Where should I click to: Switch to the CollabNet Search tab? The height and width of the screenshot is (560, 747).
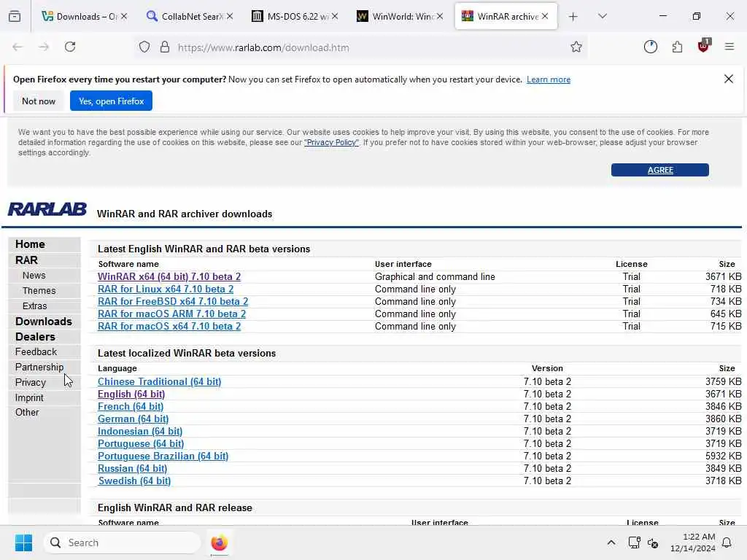(x=189, y=16)
